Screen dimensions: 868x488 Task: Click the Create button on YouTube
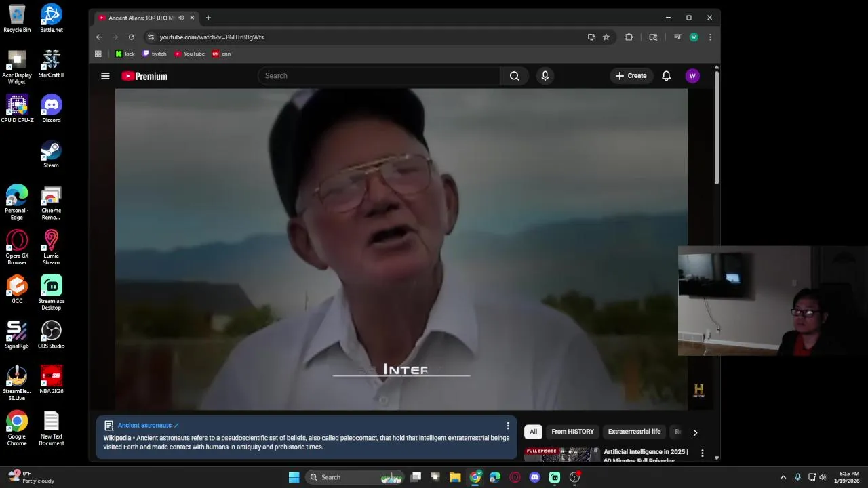click(631, 76)
